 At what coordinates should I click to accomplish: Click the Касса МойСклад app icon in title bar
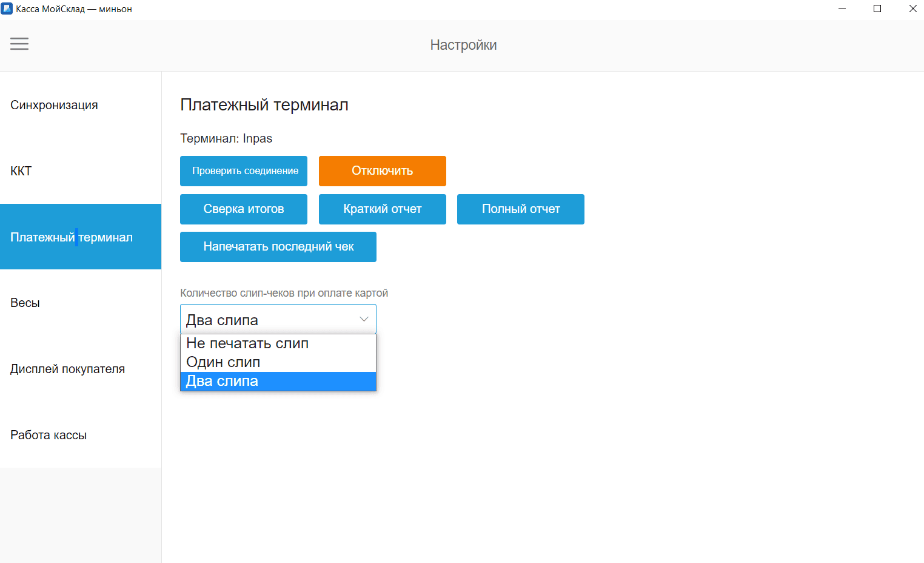(7, 8)
